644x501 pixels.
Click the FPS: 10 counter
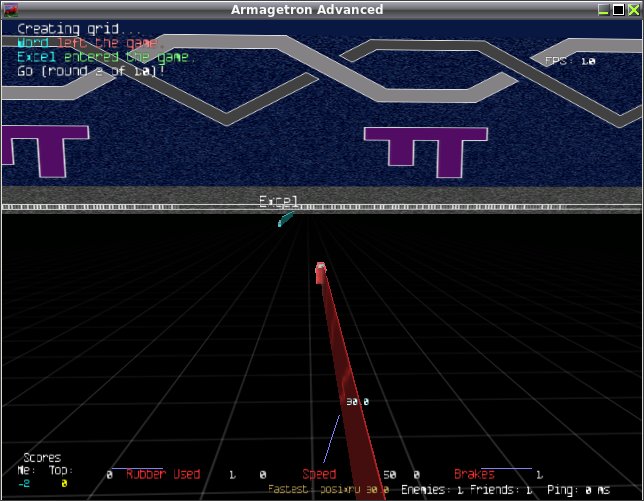(x=570, y=61)
